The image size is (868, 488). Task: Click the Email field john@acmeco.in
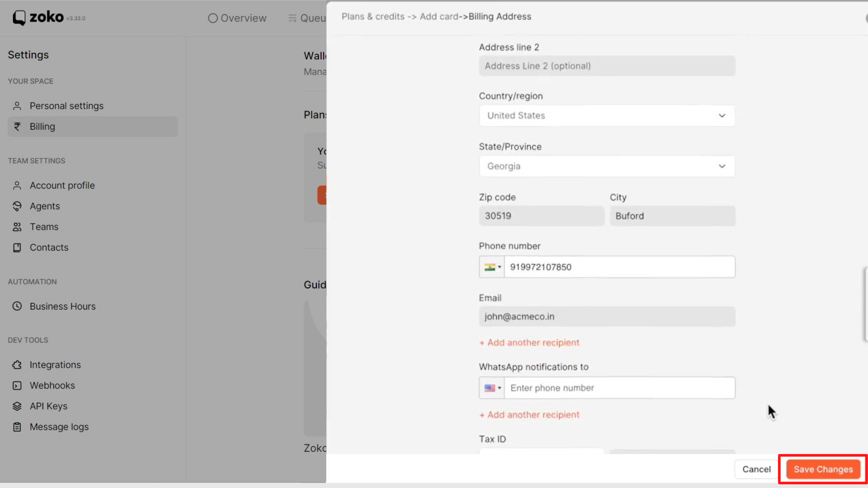click(607, 317)
